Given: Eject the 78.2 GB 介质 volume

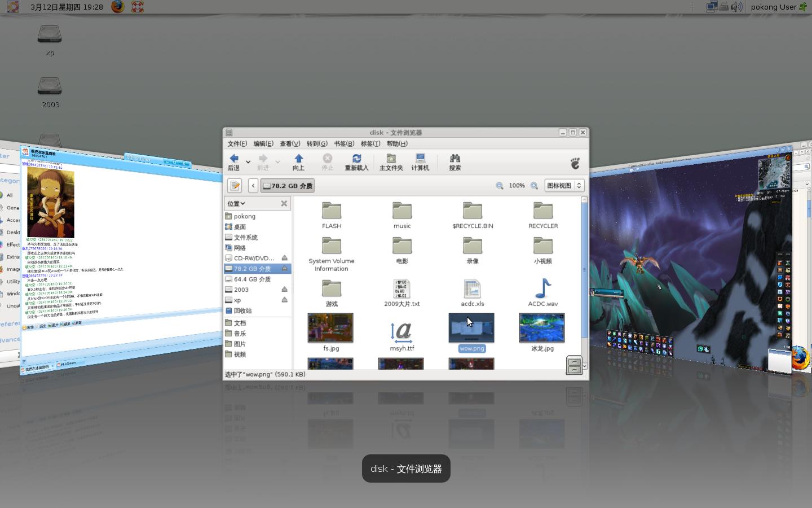Looking at the screenshot, I should 284,269.
